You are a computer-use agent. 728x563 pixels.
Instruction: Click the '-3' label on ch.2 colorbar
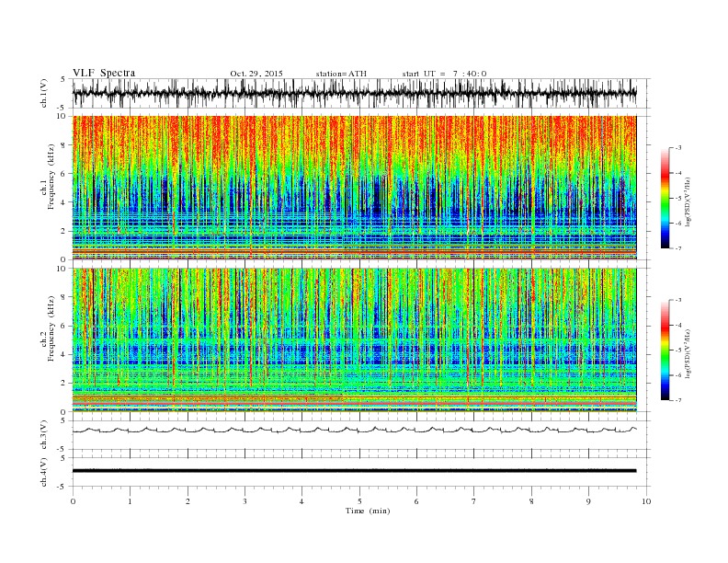(x=678, y=300)
